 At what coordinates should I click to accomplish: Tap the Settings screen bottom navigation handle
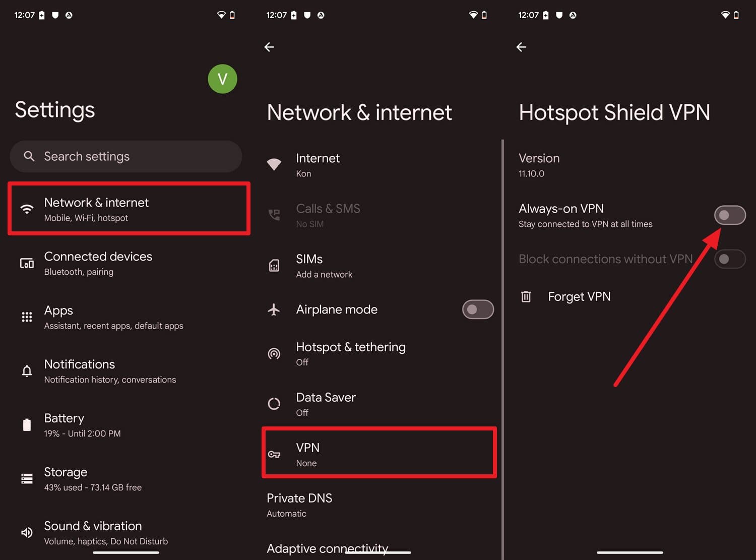pos(126,552)
